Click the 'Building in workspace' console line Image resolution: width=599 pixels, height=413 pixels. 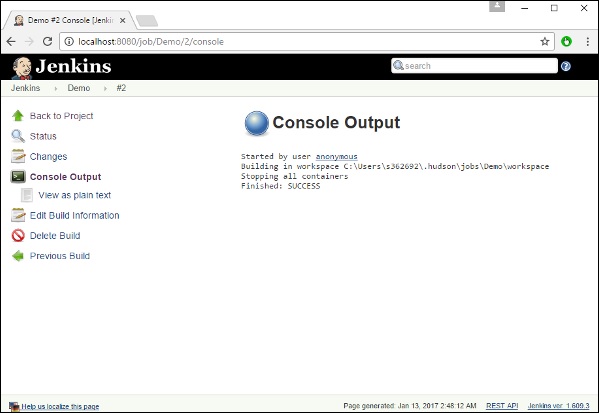395,166
